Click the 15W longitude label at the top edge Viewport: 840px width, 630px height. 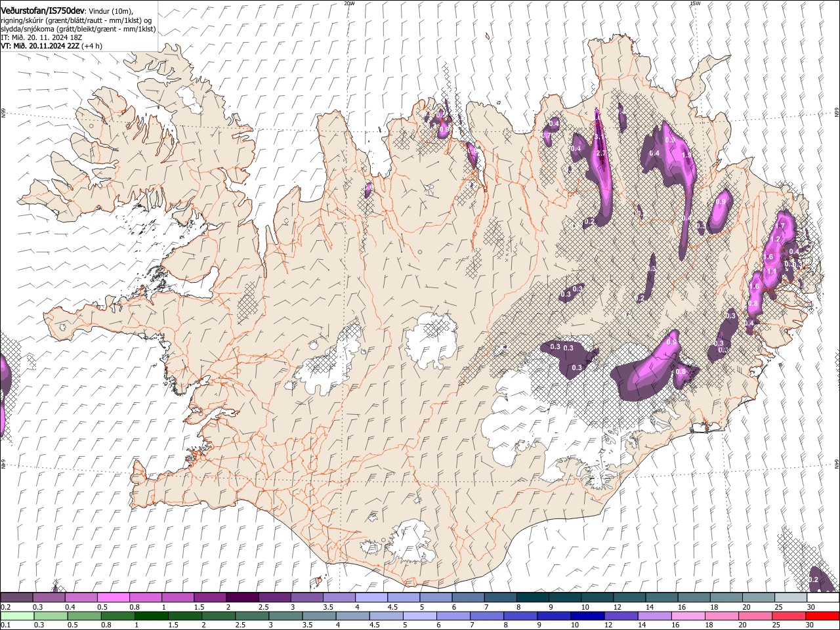pyautogui.click(x=695, y=3)
